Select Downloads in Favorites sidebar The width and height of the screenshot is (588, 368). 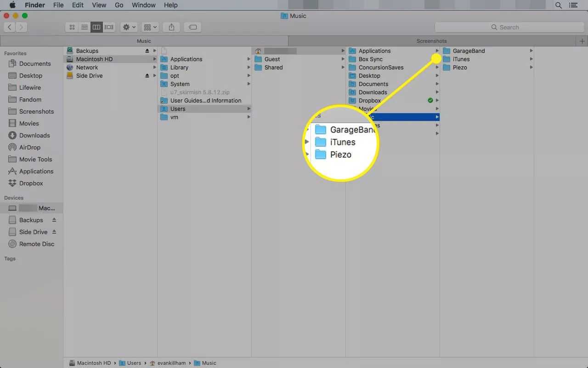tap(34, 135)
